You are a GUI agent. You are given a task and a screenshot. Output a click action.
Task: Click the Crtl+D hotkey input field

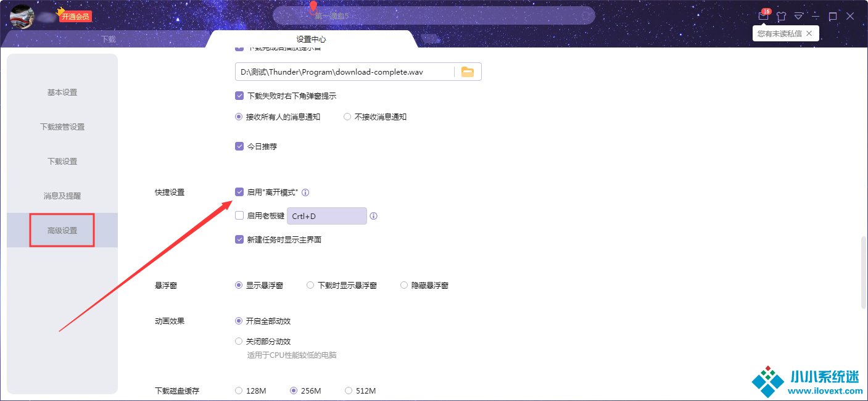click(327, 216)
